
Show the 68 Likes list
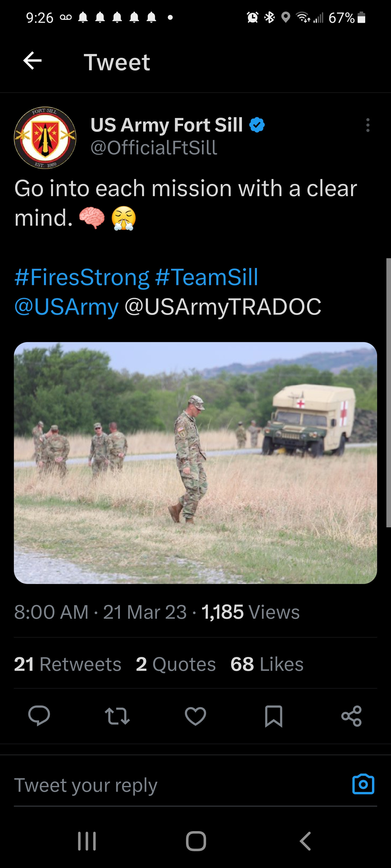267,664
